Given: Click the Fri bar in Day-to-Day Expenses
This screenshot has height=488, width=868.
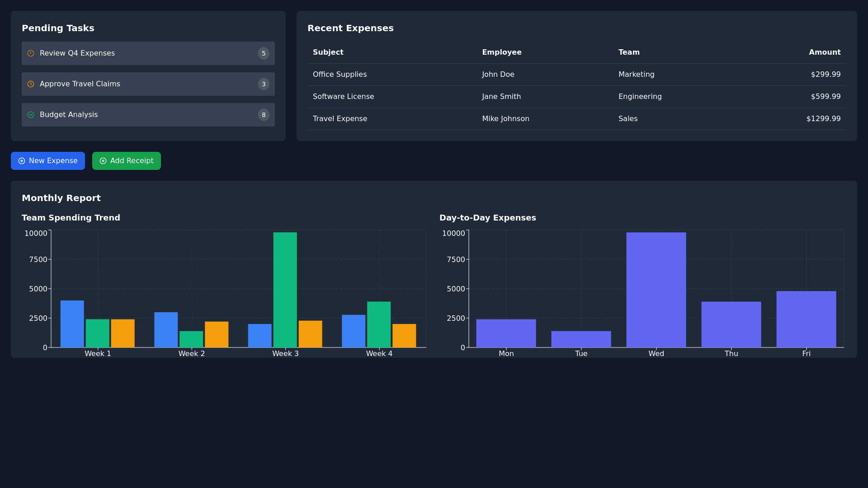Looking at the screenshot, I should coord(806,319).
